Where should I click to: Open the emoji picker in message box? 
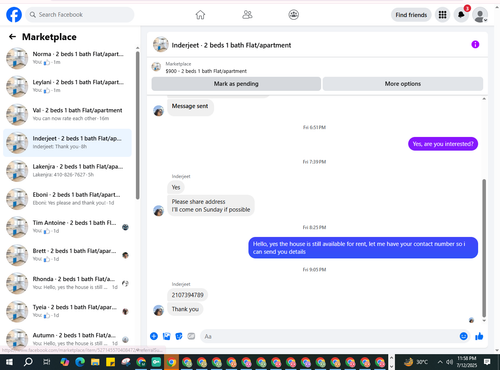point(463,336)
